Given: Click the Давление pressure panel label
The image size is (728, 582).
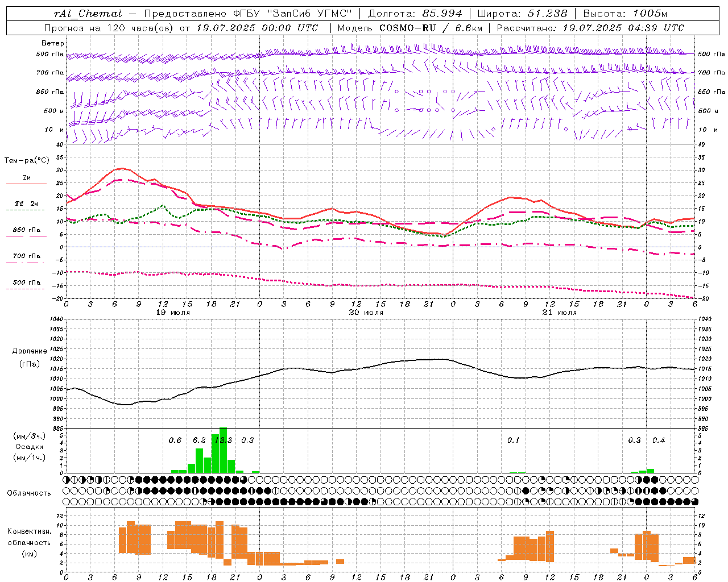Looking at the screenshot, I should 30,351.
